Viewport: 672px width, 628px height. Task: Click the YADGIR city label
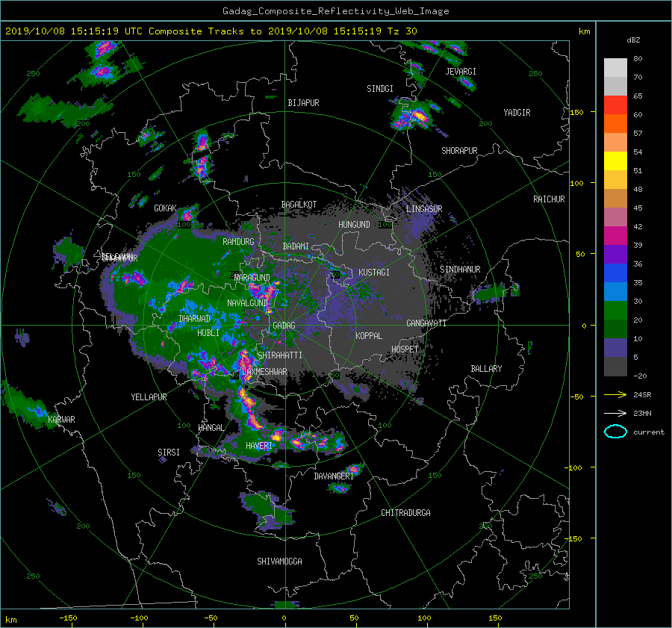pyautogui.click(x=517, y=113)
